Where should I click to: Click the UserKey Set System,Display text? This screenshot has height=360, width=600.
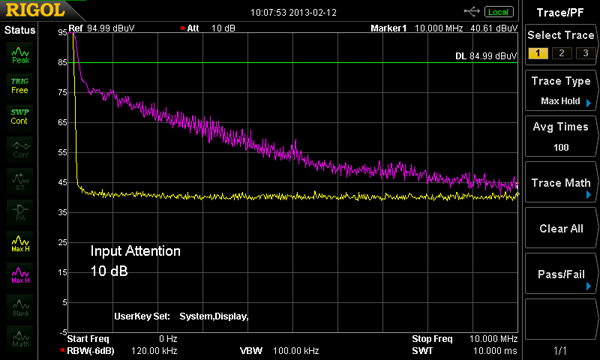(x=181, y=316)
